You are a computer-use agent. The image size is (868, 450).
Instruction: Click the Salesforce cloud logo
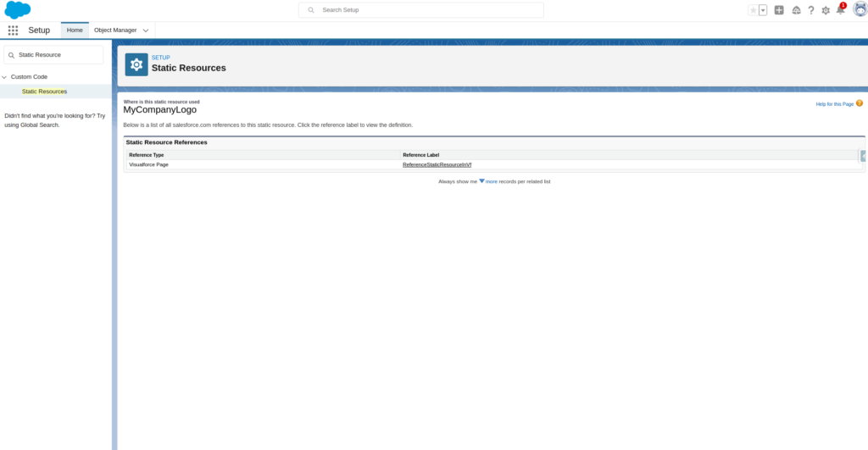pos(18,10)
